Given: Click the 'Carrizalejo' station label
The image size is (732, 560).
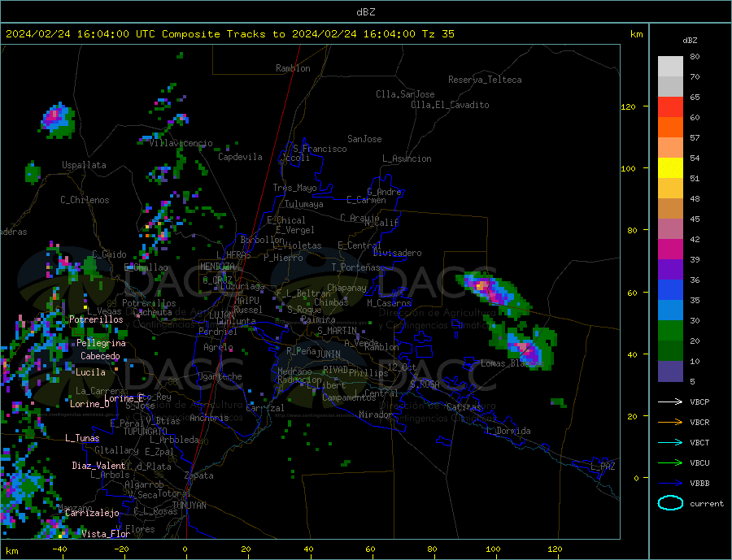Looking at the screenshot, I should coord(93,513).
